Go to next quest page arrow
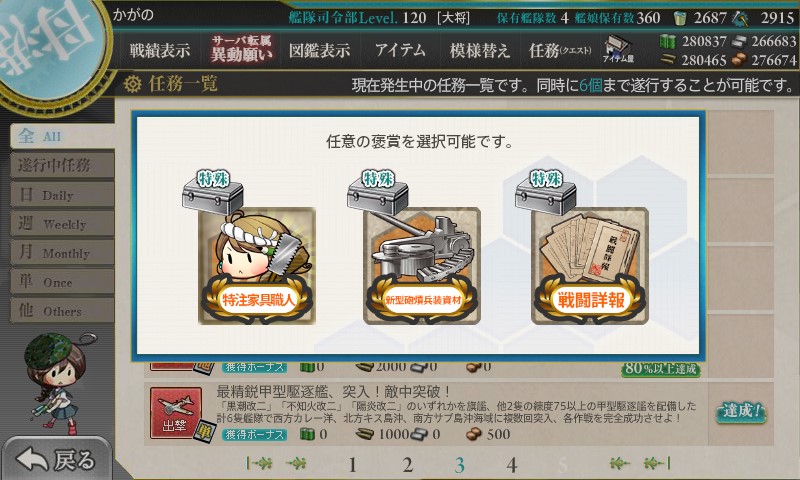 [x=619, y=463]
